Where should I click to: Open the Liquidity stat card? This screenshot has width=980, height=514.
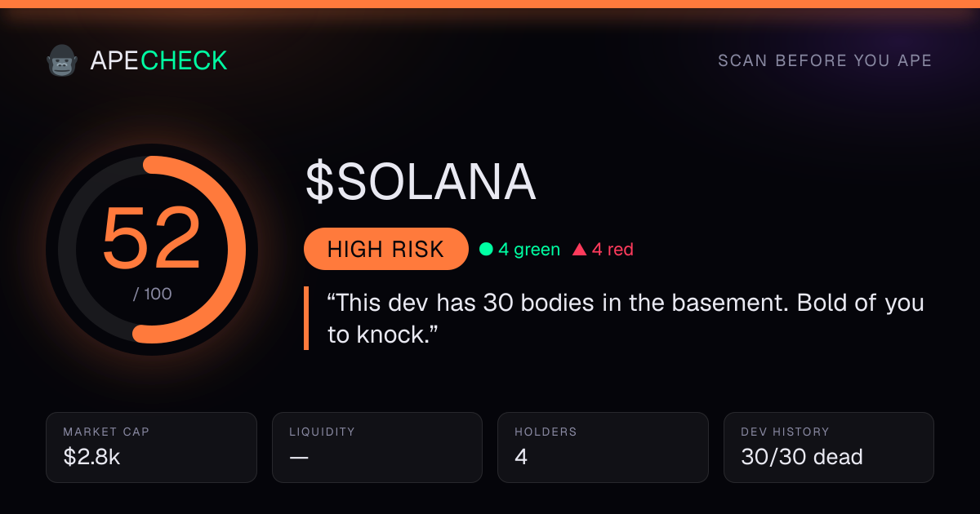(x=377, y=447)
